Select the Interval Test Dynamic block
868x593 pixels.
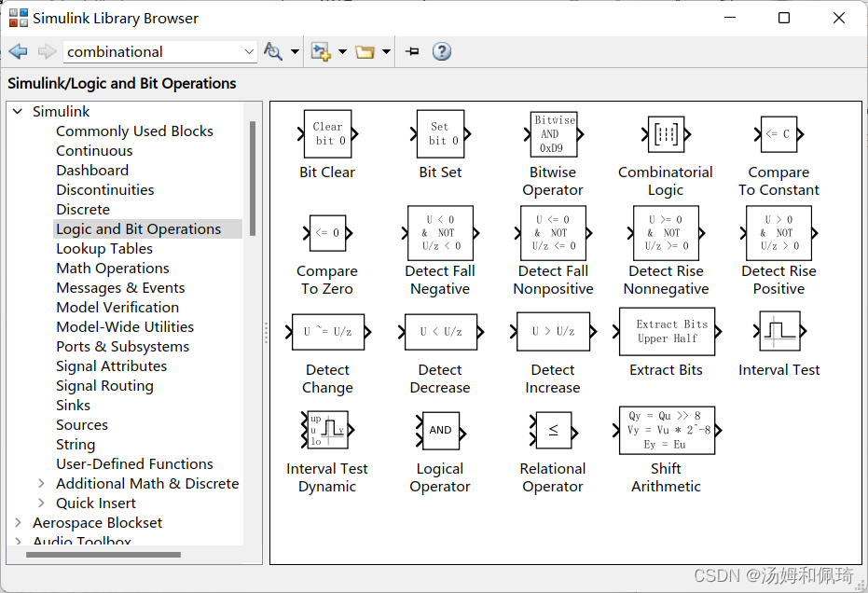click(328, 430)
